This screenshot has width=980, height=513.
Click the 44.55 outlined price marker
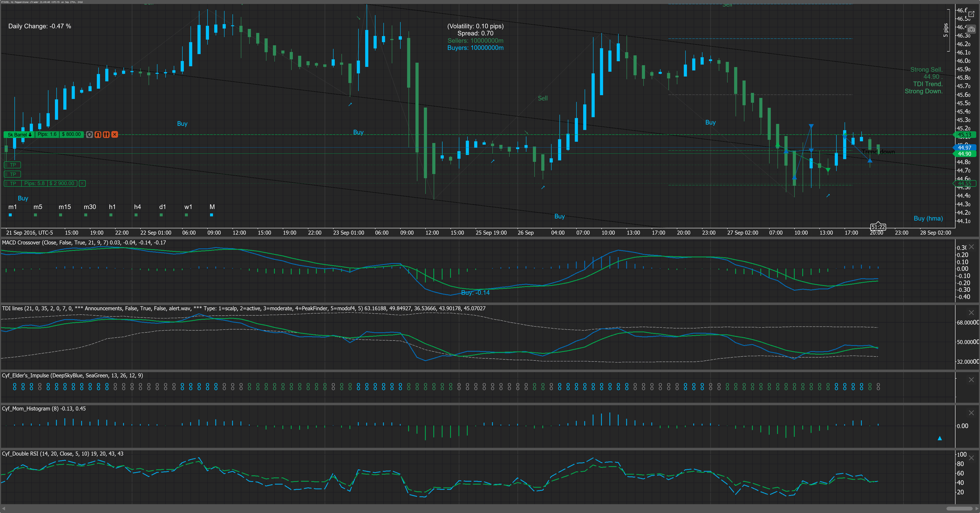[x=964, y=183]
